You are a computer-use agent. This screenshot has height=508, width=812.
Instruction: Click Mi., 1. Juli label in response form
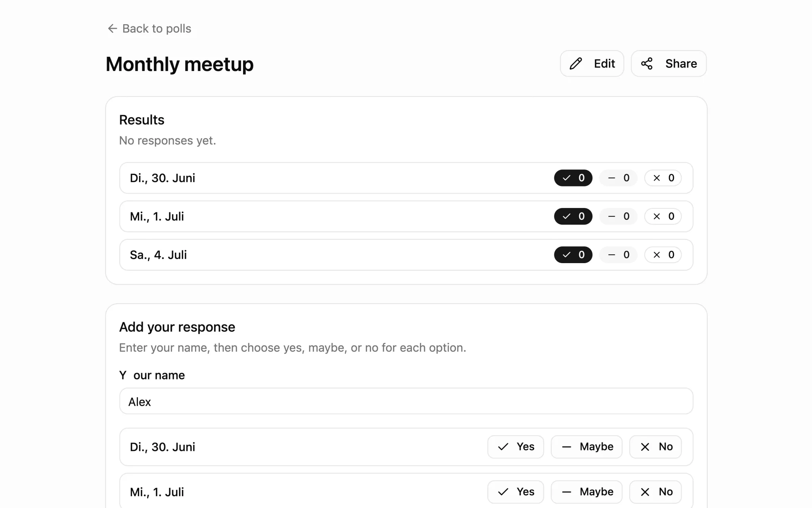tap(157, 493)
